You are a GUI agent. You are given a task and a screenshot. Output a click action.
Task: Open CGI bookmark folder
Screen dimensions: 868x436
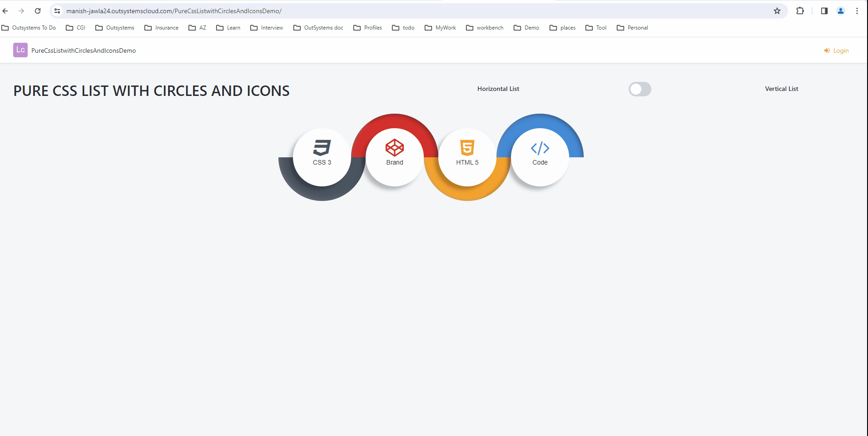(x=76, y=28)
